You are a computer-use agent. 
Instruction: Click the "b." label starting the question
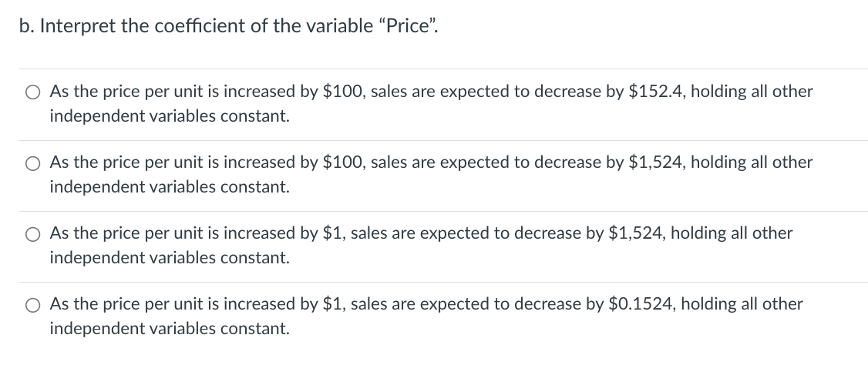26,25
